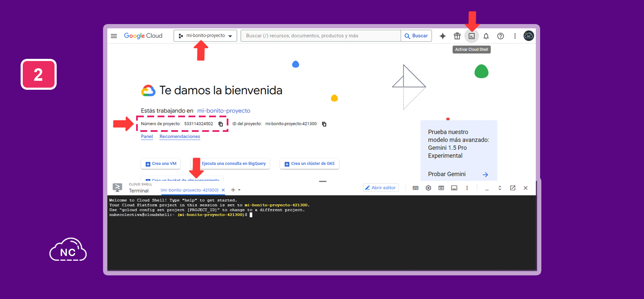Image resolution: width=644 pixels, height=299 pixels.
Task: Open the help question mark menu
Action: (500, 36)
